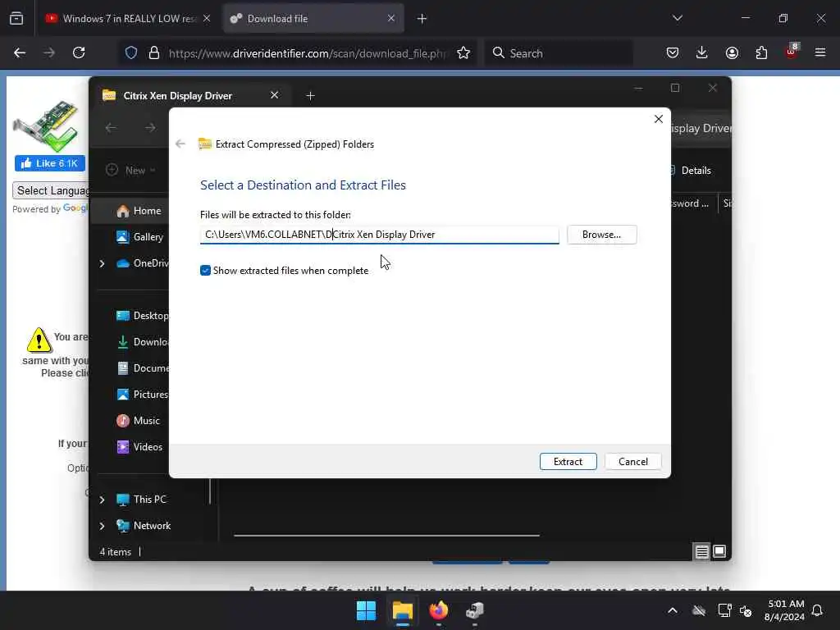Viewport: 840px width, 630px height.
Task: Open a new Firefox tab
Action: [422, 19]
